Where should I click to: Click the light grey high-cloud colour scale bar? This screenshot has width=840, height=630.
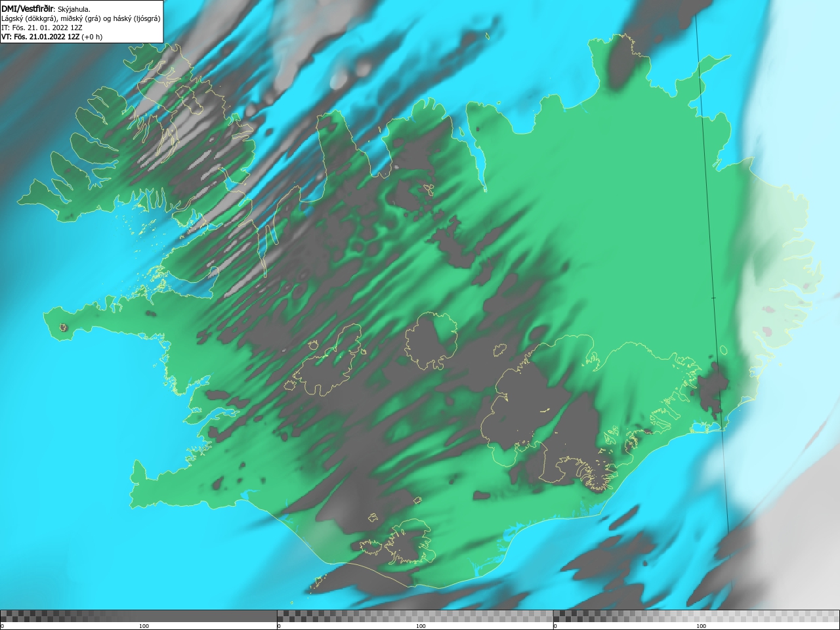pyautogui.click(x=696, y=616)
